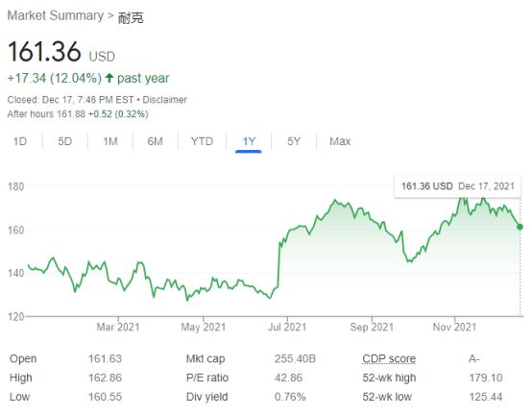This screenshot has height=415, width=532.
Task: Open the CDP score definition link
Action: (x=389, y=358)
